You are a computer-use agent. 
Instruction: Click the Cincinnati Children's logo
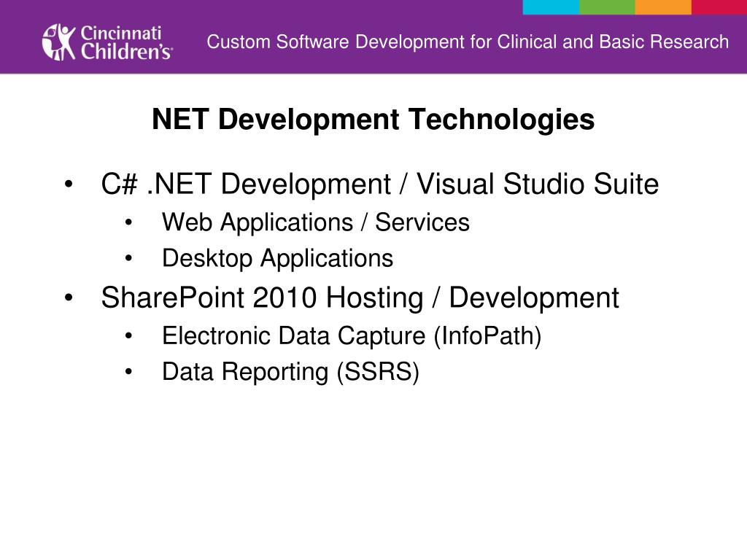107,42
